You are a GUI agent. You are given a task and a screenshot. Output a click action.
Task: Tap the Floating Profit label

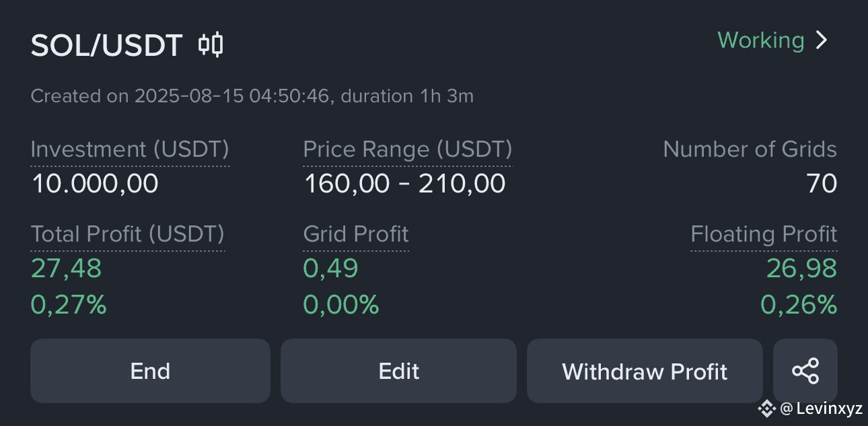pyautogui.click(x=764, y=234)
